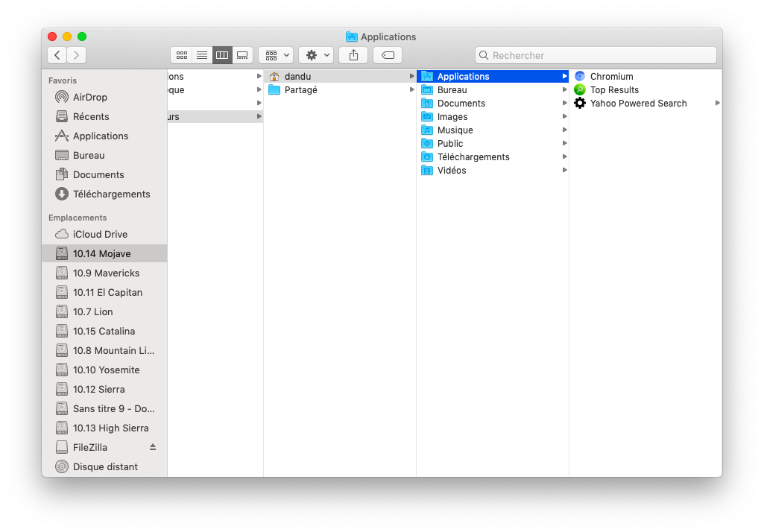Expand the Public folder arrow
Viewport: 764px width, 532px height.
click(565, 143)
